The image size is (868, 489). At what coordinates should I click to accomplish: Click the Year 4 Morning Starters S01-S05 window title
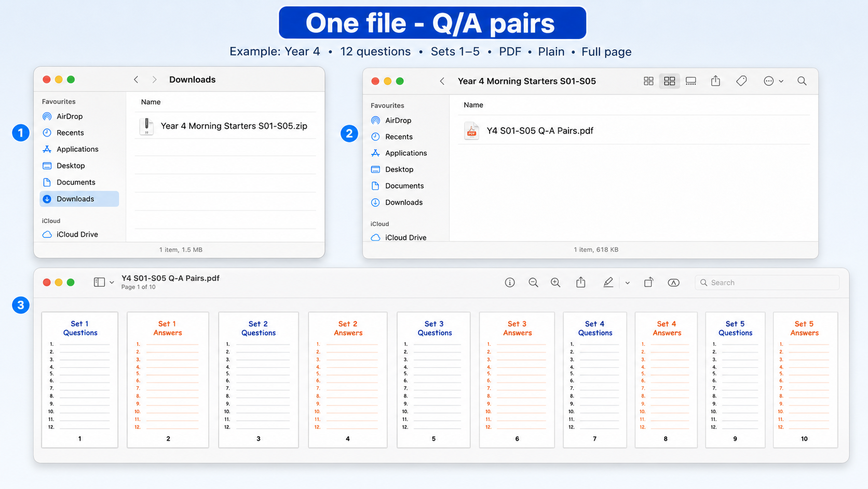click(527, 81)
